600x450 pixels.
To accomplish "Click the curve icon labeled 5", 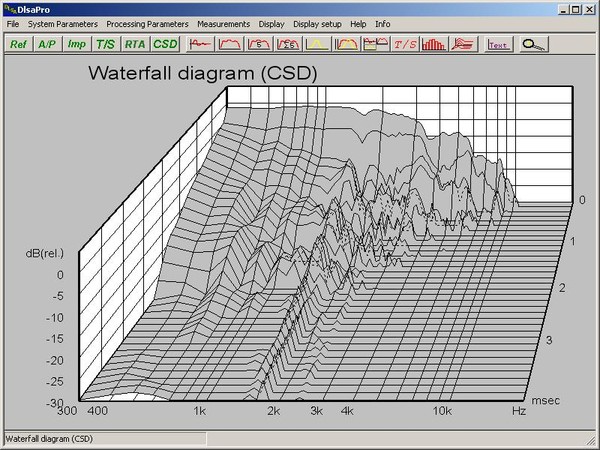I will pyautogui.click(x=259, y=44).
